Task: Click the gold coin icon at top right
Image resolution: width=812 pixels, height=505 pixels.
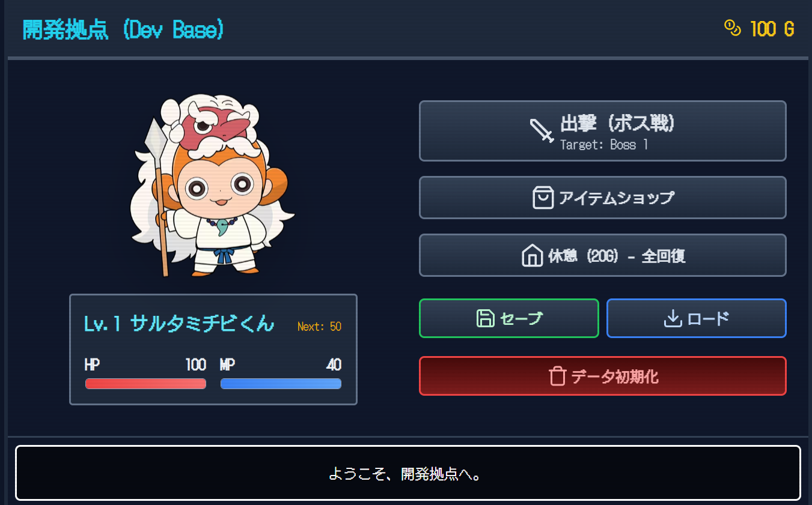Action: (x=733, y=28)
